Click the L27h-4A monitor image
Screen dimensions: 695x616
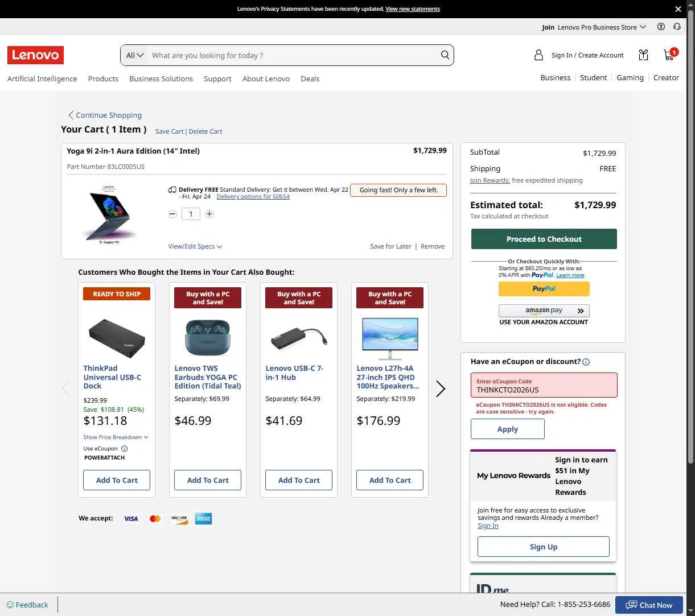click(390, 338)
